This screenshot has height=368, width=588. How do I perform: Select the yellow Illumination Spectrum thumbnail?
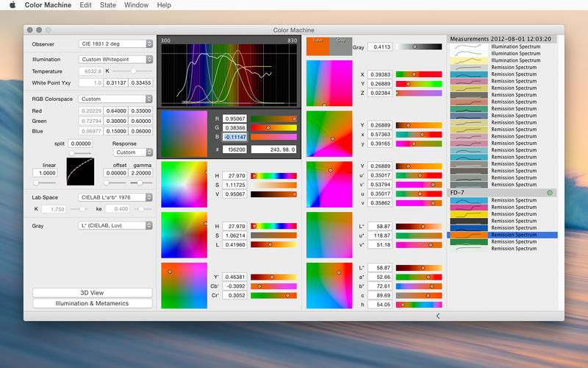point(469,60)
